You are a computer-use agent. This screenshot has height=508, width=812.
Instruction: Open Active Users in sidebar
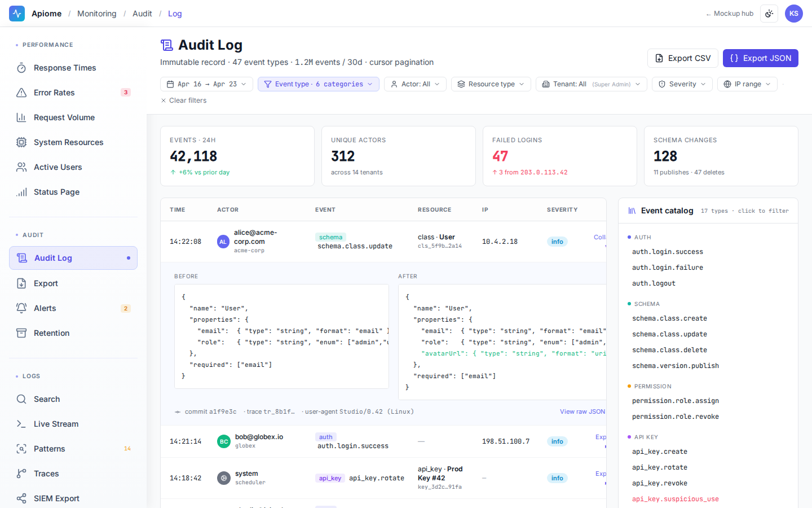point(73,167)
